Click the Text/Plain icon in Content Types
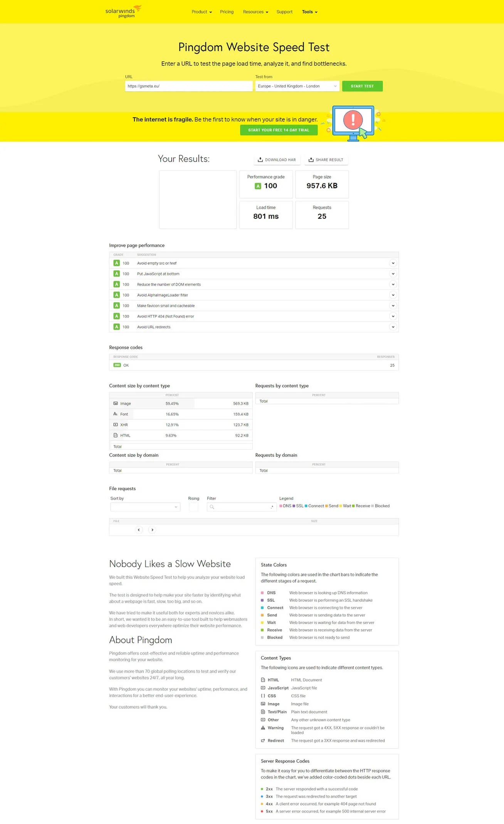 [x=263, y=712]
